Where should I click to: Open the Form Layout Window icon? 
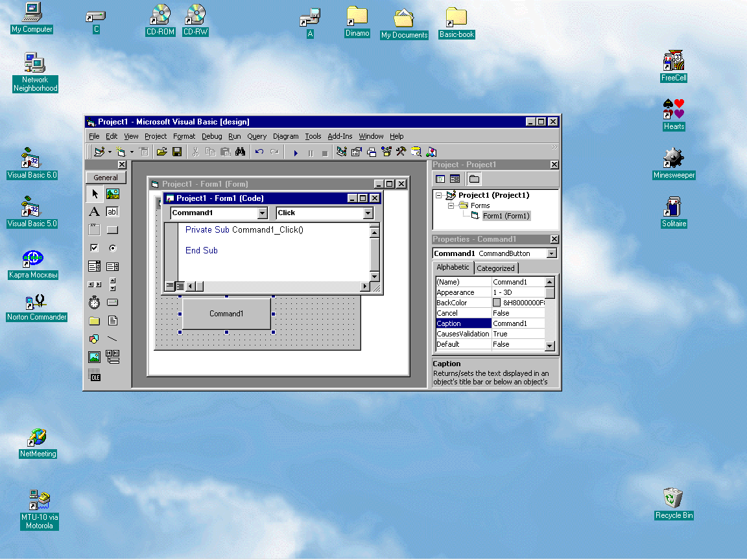coord(372,152)
